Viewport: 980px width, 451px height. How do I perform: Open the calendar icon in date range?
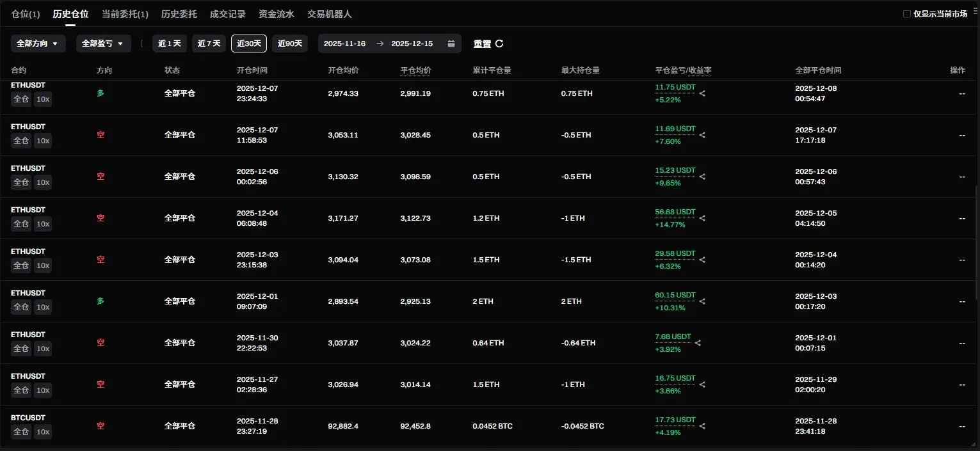[451, 44]
